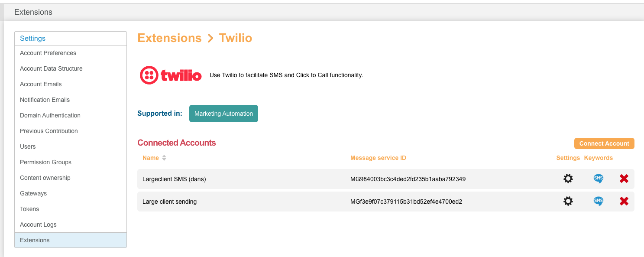Image resolution: width=644 pixels, height=257 pixels.
Task: Delete the Largeclient SMS (dans) account
Action: click(624, 178)
